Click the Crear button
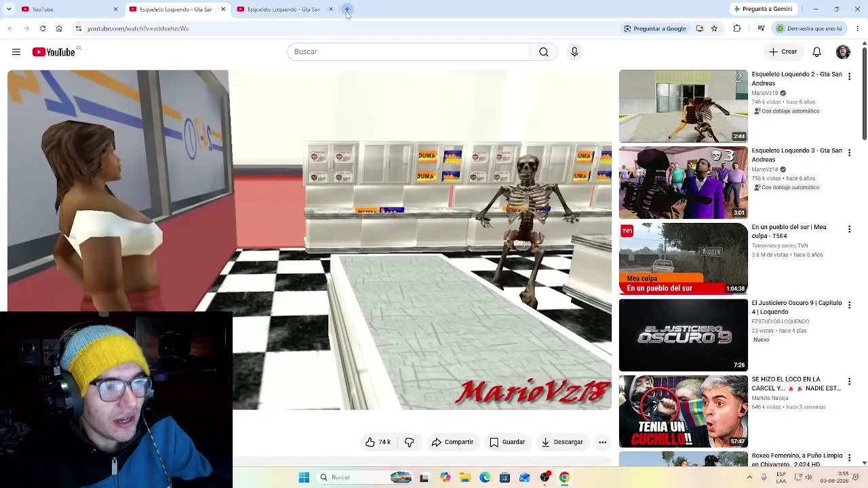 783,52
